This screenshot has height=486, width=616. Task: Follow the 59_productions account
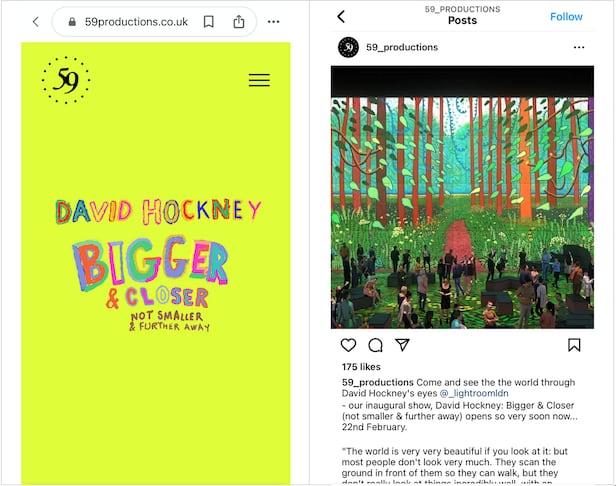coord(566,16)
